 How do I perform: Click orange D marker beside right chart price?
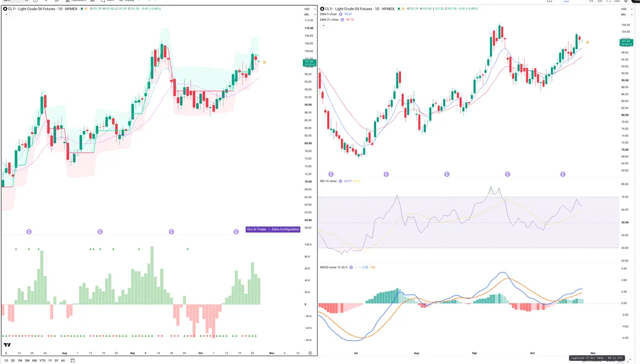587,41
